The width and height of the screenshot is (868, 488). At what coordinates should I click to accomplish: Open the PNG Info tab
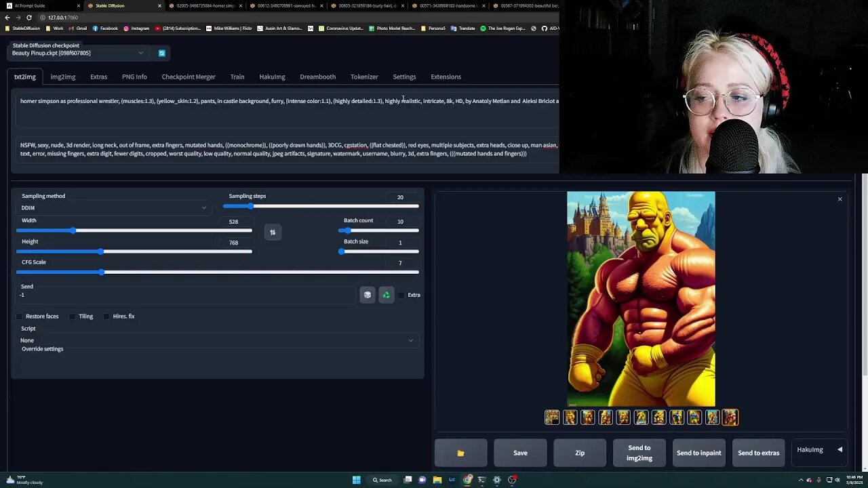tap(134, 77)
